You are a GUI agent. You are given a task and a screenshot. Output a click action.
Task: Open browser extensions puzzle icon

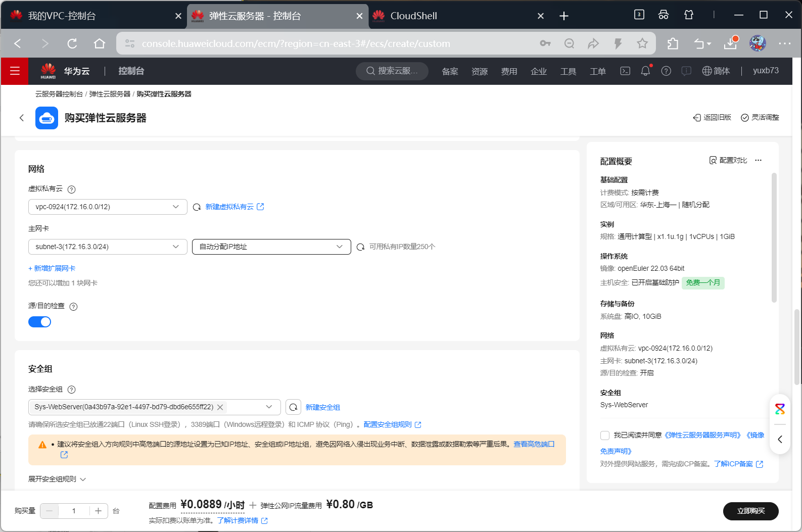tap(673, 43)
